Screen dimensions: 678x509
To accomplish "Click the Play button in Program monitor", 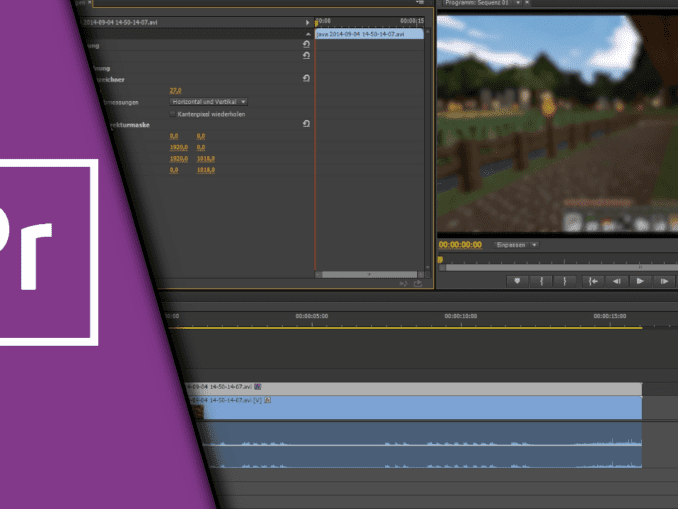I will (x=640, y=281).
